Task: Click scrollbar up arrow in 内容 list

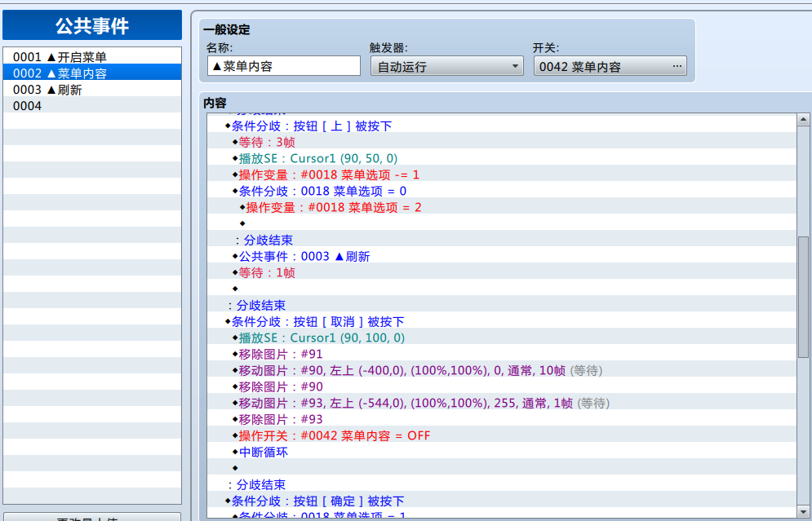Action: point(803,120)
